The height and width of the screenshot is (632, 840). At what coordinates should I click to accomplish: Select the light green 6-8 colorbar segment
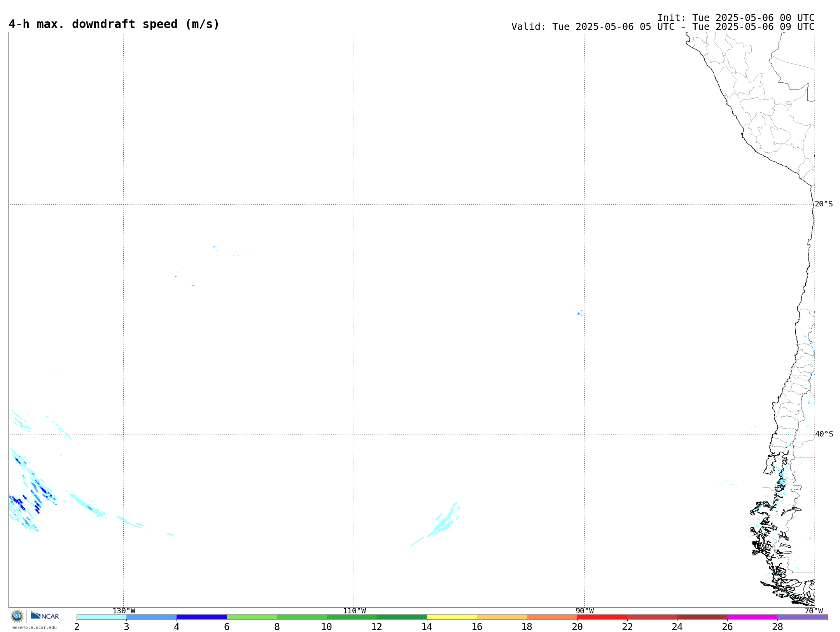[252, 617]
